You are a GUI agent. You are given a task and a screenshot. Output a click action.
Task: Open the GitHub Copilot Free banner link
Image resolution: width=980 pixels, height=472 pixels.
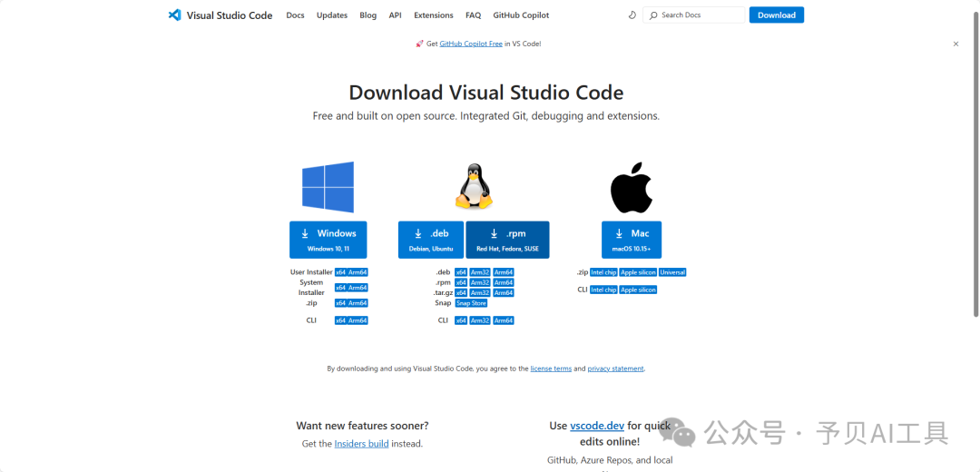point(471,44)
